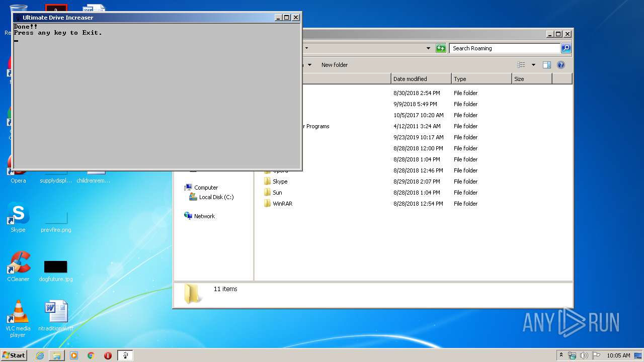Click the Search Roaming input field
The height and width of the screenshot is (362, 644).
point(505,48)
